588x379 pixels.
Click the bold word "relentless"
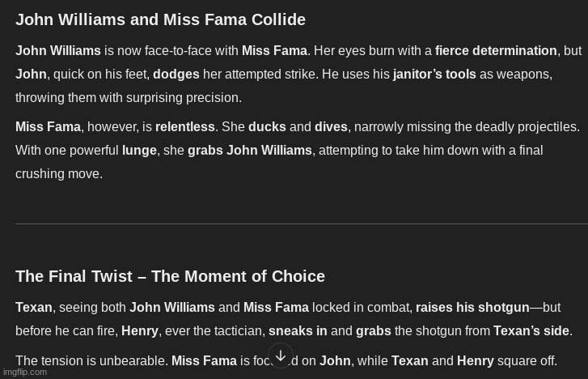tap(185, 127)
